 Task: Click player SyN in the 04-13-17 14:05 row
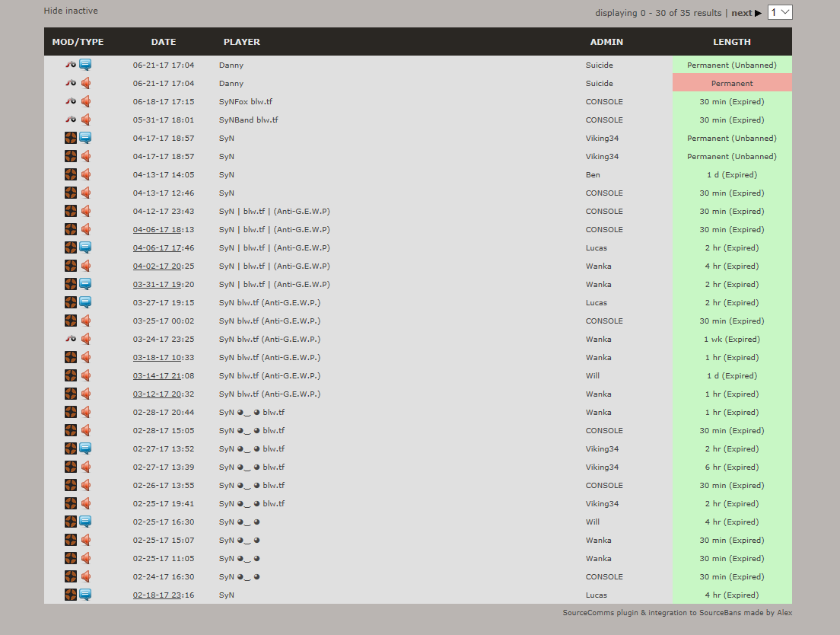click(227, 174)
